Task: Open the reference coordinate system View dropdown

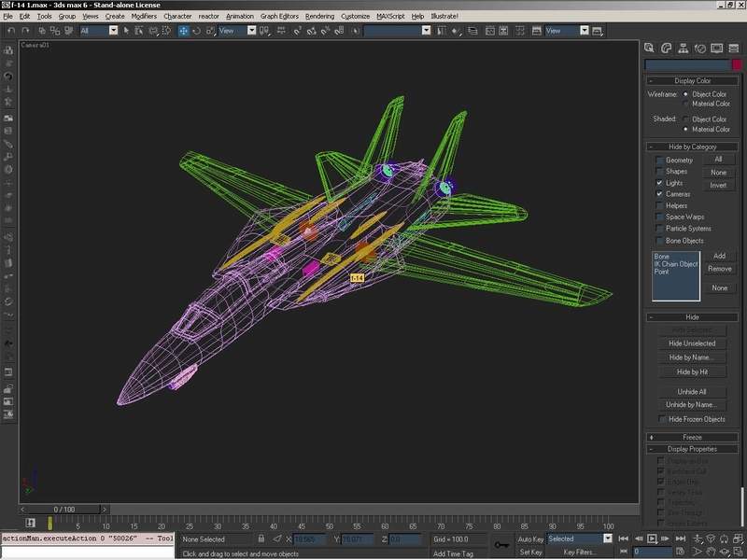Action: click(x=251, y=31)
